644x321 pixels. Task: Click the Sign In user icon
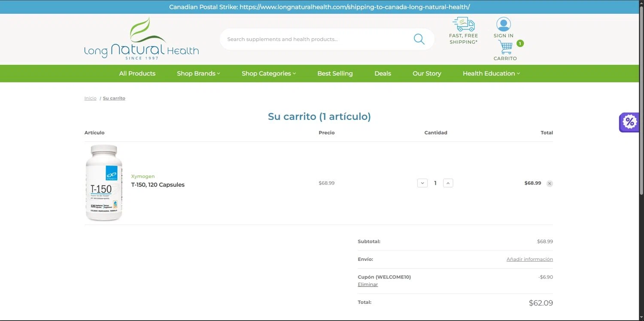click(503, 24)
